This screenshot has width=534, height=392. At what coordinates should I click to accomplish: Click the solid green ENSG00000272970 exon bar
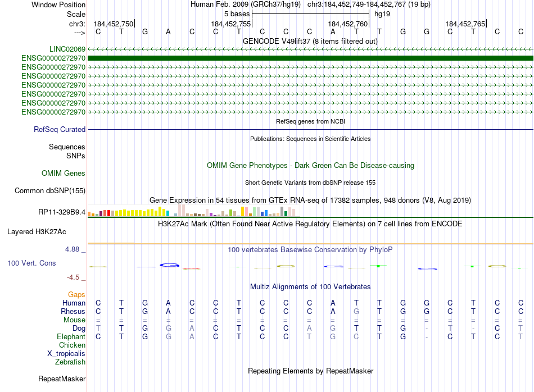(x=310, y=58)
